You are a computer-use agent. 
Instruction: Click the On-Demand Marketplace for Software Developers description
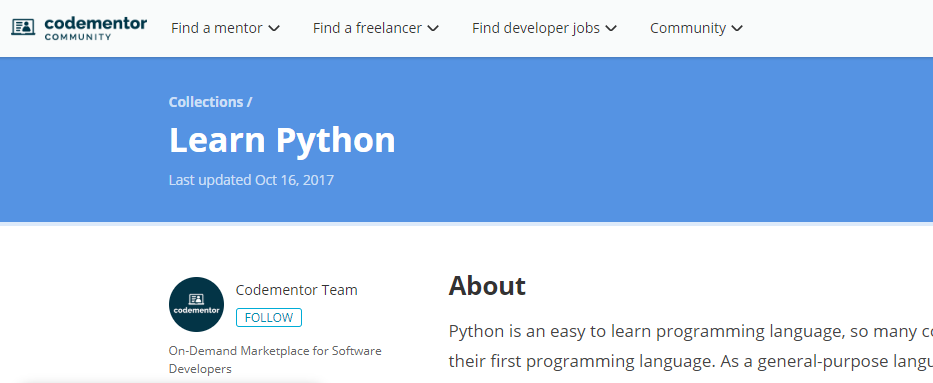coord(275,360)
